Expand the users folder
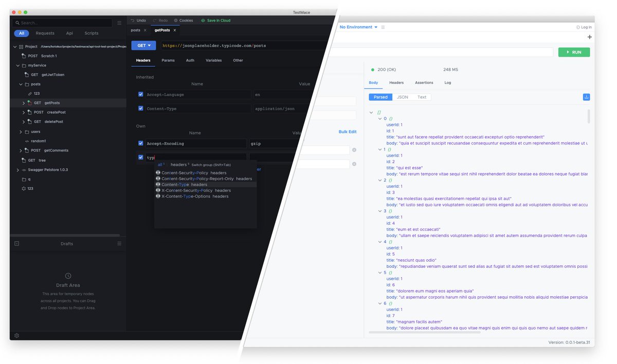This screenshot has width=617, height=364. 21,132
